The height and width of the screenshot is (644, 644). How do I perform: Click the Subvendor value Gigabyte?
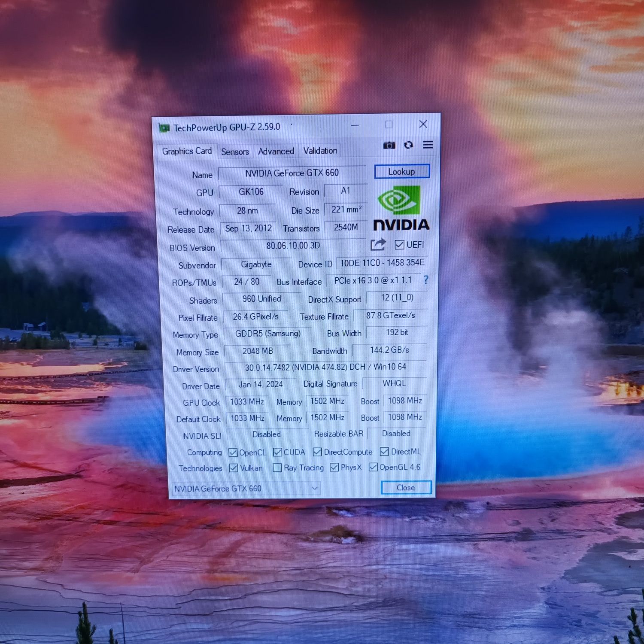tap(256, 264)
